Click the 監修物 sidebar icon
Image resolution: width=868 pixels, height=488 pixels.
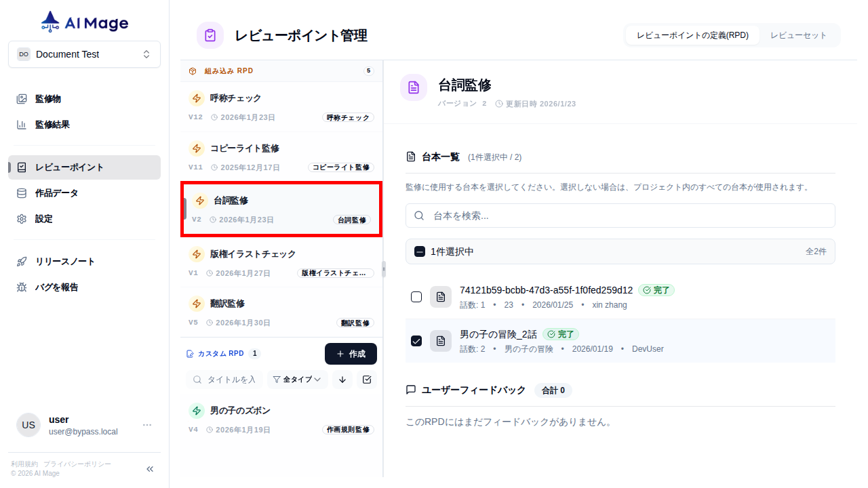21,98
